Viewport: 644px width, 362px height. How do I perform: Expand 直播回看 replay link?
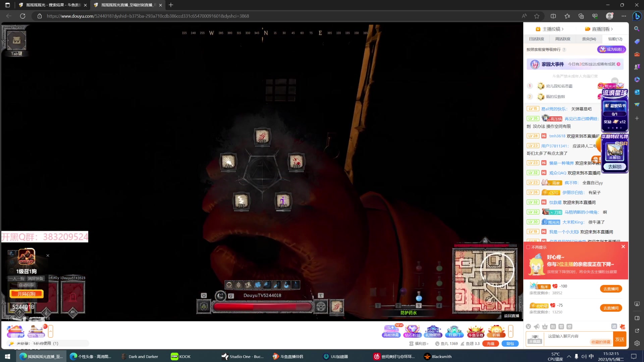coord(599,29)
